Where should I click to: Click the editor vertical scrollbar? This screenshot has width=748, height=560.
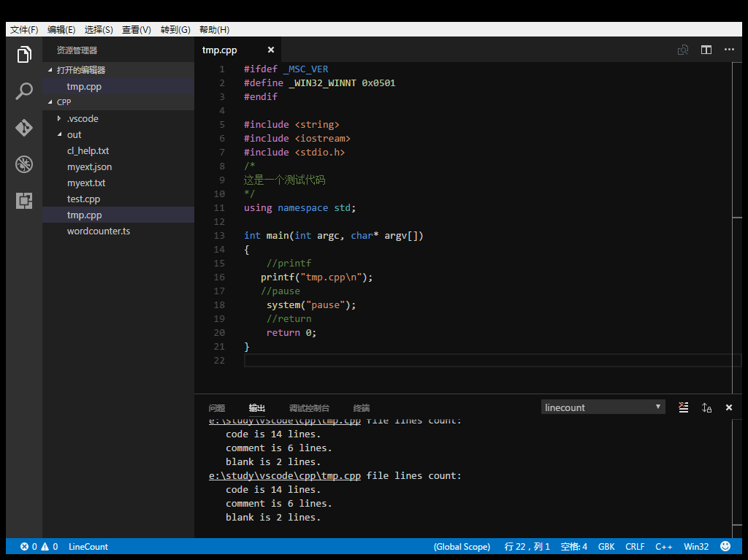tap(736, 228)
